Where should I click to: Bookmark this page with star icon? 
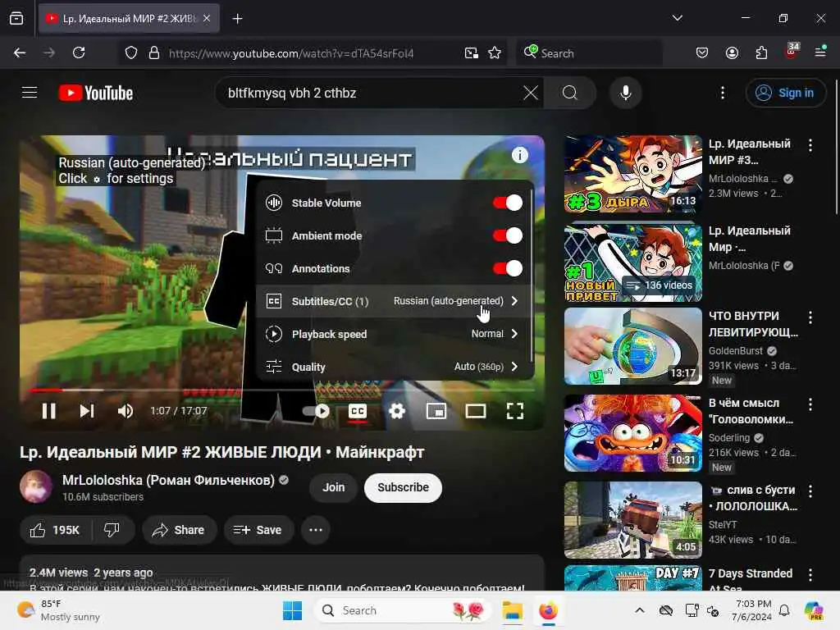495,52
